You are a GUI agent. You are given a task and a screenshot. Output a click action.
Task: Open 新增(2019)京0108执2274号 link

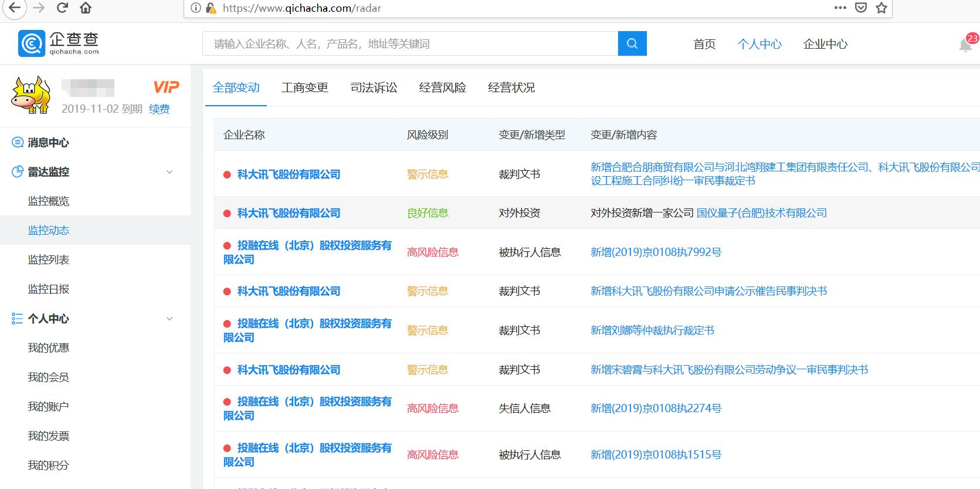[x=656, y=409]
